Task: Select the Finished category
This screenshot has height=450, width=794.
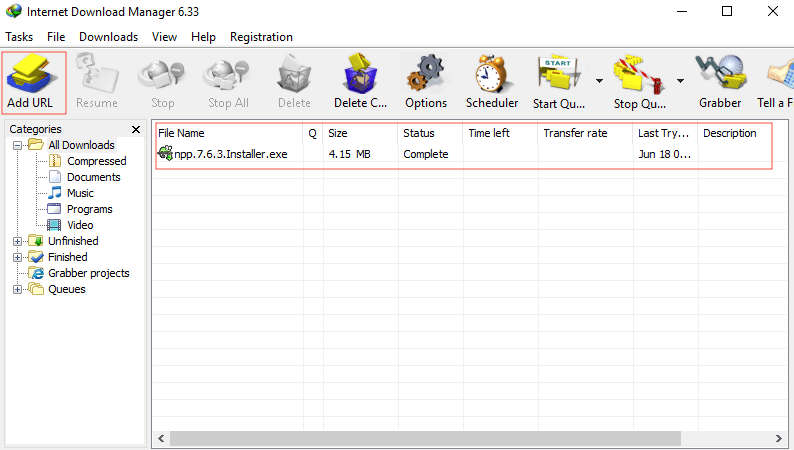Action: (x=67, y=257)
